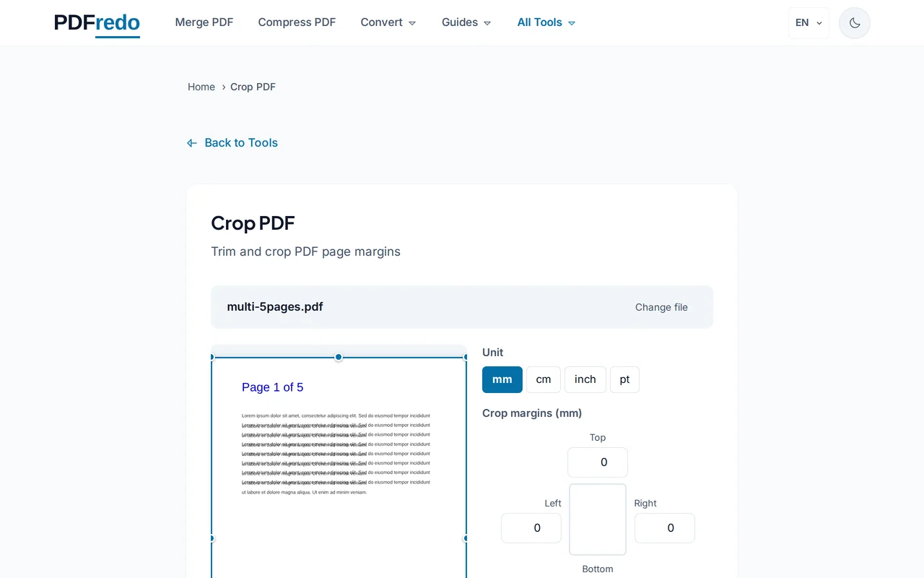Click the top crop handle dot on the preview
Image resolution: width=924 pixels, height=578 pixels.
pyautogui.click(x=338, y=357)
